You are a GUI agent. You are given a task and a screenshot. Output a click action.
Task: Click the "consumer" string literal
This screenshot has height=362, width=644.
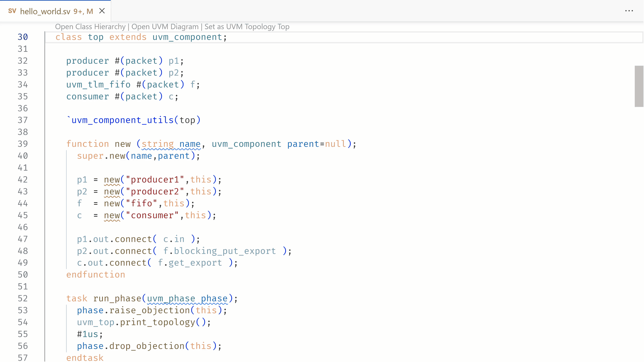click(152, 215)
